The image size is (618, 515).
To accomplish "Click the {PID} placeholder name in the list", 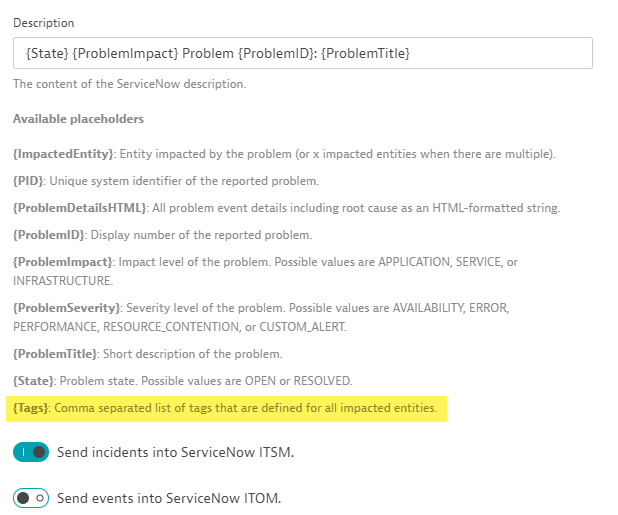I will [29, 181].
